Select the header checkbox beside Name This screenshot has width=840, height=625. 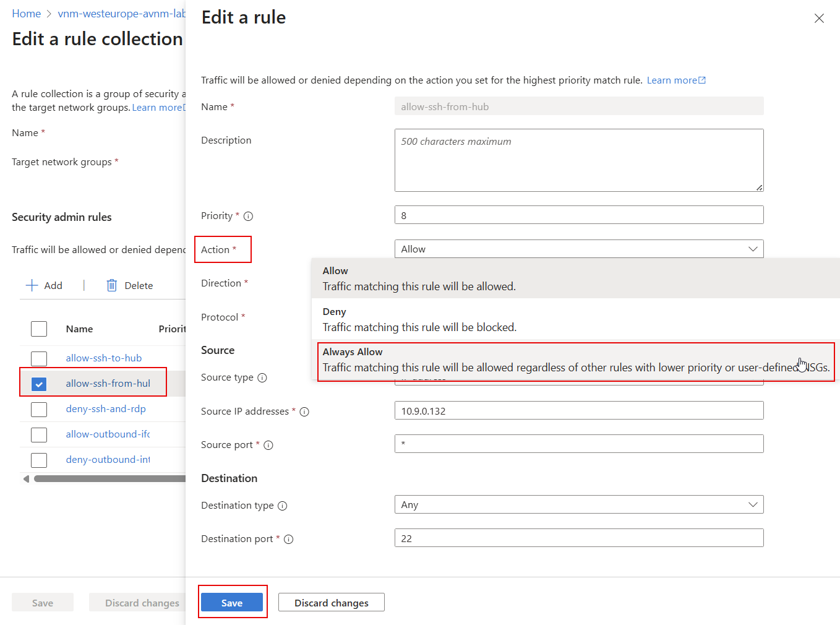tap(39, 329)
